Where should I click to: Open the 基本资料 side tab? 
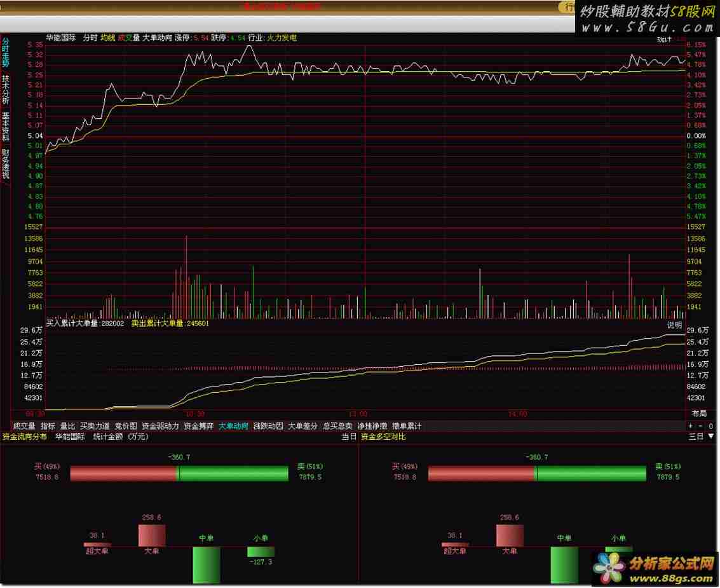click(x=6, y=126)
